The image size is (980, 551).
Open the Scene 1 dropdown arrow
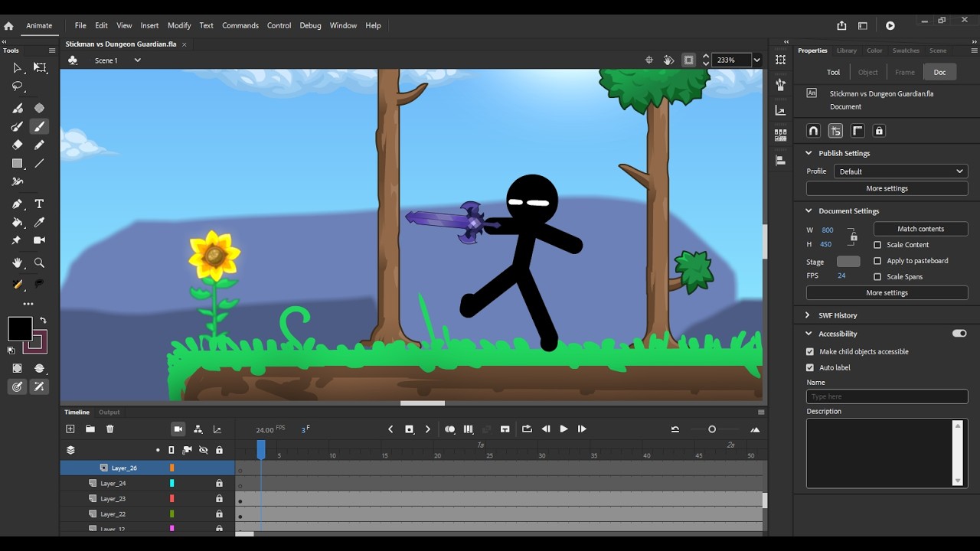[138, 60]
